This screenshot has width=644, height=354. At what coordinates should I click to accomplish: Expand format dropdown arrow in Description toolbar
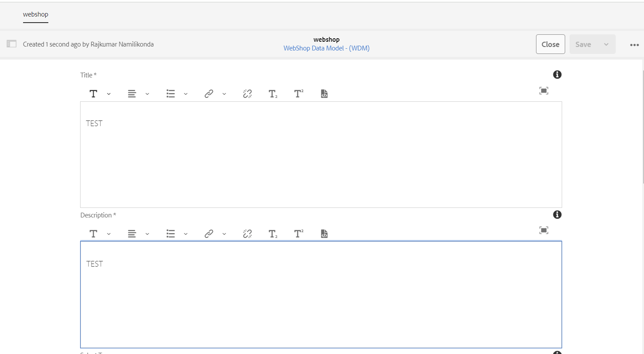pos(109,234)
